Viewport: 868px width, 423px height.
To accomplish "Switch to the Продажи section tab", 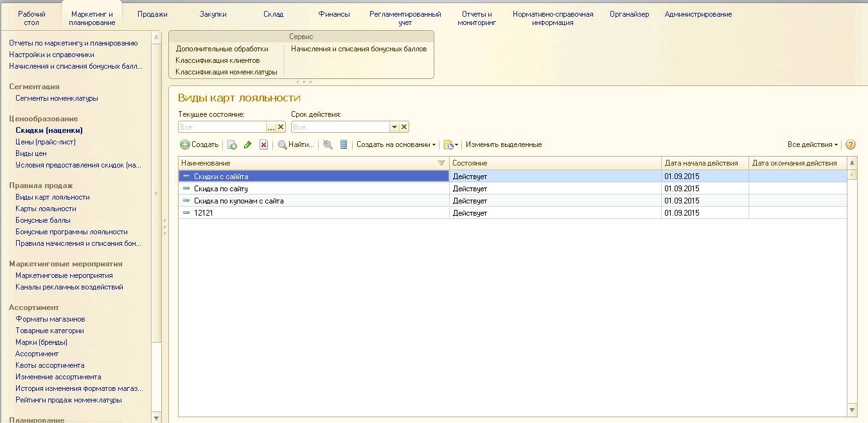I will tap(152, 14).
